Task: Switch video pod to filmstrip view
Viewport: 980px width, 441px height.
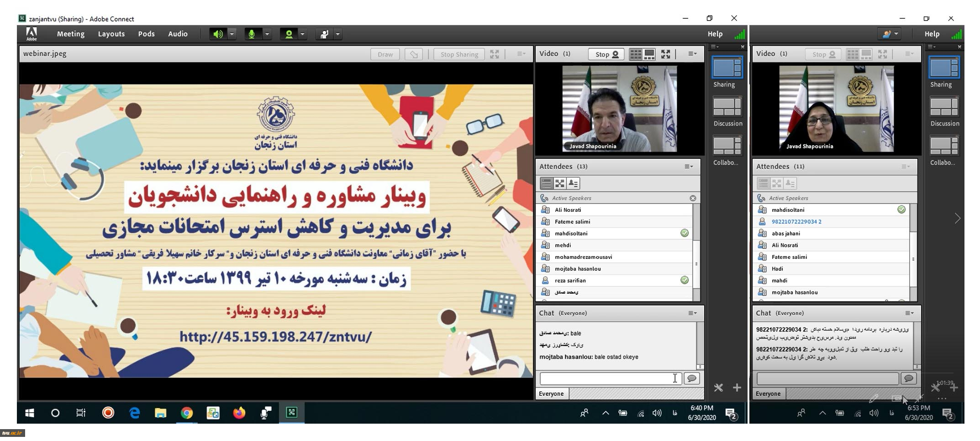Action: pyautogui.click(x=649, y=54)
